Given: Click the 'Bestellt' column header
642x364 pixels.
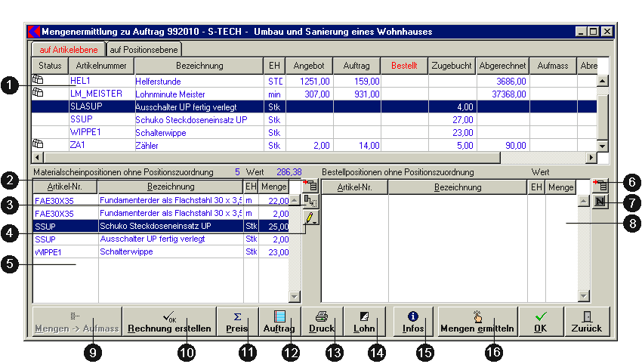Looking at the screenshot, I should [403, 66].
